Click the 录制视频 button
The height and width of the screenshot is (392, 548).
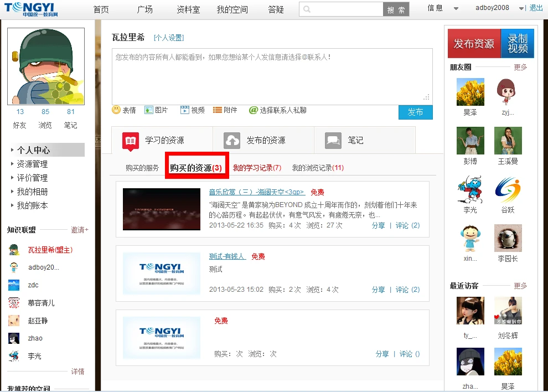click(518, 43)
